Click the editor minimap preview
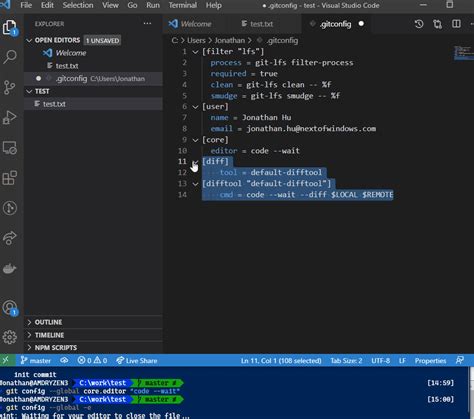This screenshot has height=419, width=474. click(464, 53)
